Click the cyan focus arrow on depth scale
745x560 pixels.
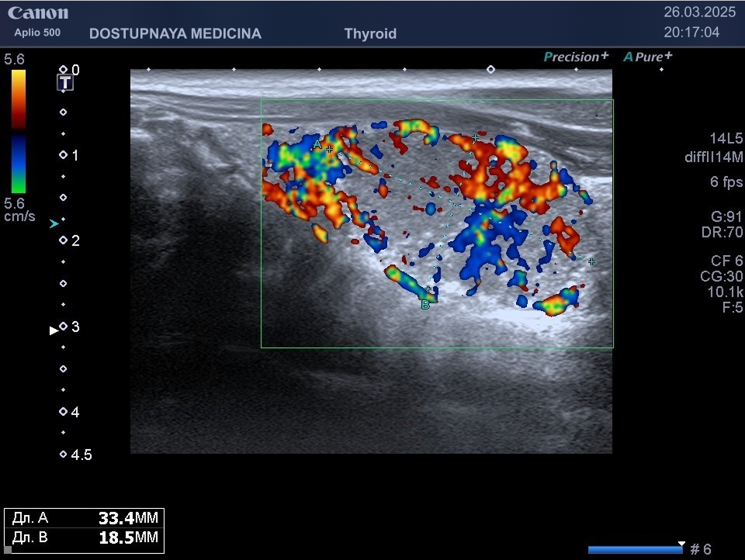tap(54, 223)
